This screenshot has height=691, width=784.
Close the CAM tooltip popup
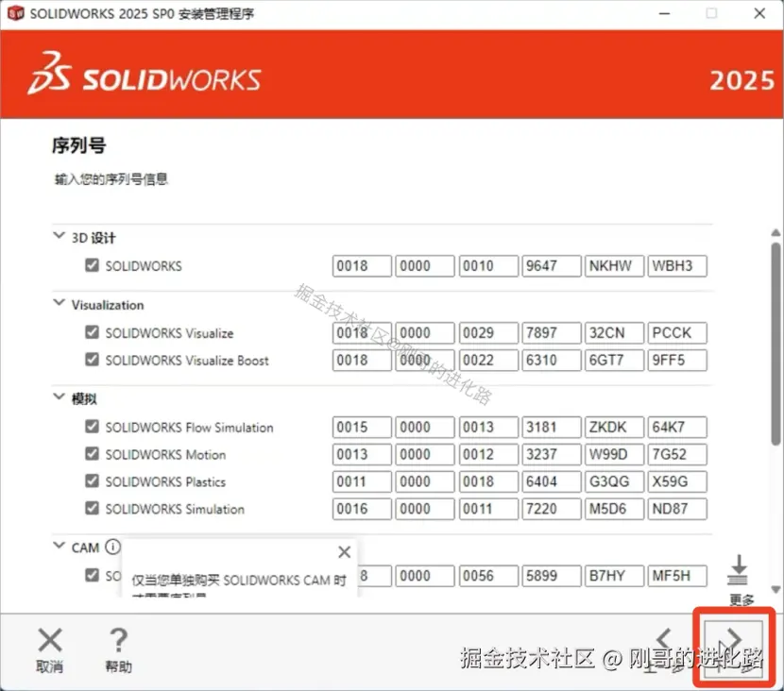click(344, 551)
